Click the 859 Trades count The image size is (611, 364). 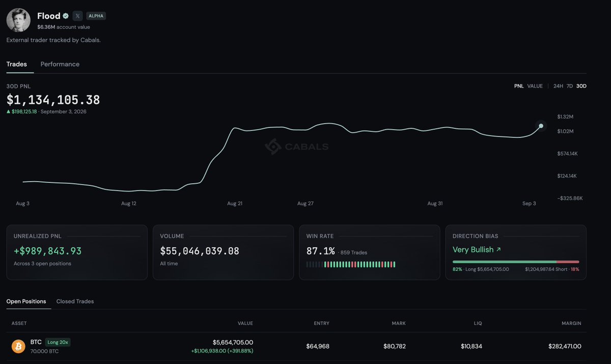click(353, 253)
